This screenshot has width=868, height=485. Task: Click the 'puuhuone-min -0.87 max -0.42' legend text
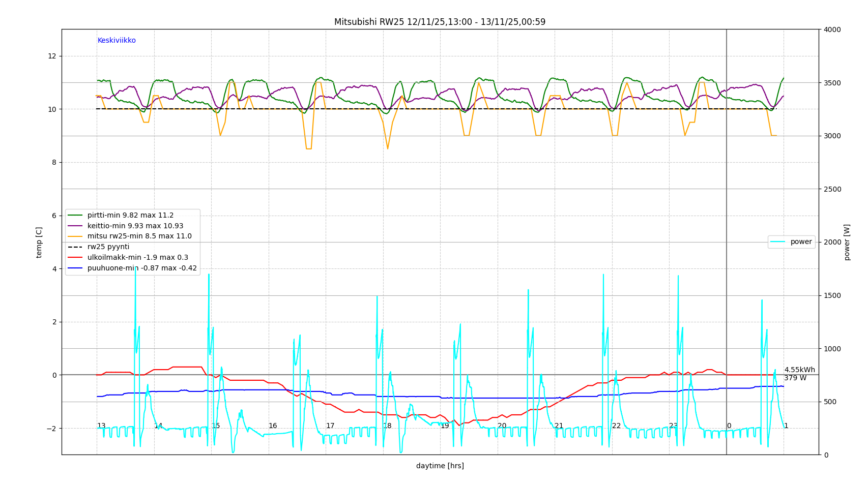pyautogui.click(x=142, y=268)
